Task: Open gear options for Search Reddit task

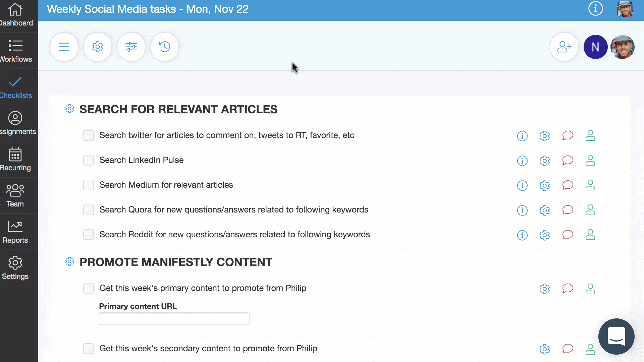Action: (x=545, y=235)
